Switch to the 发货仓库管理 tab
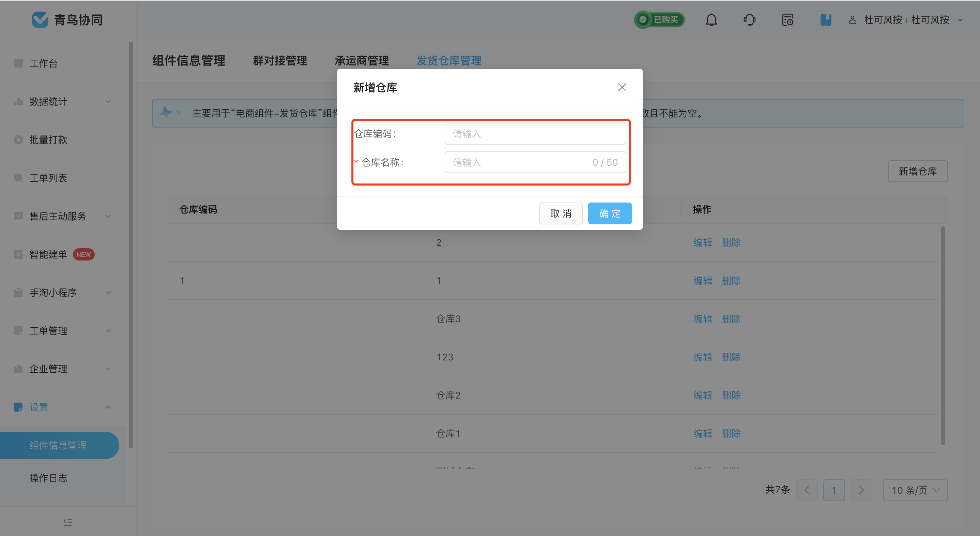This screenshot has height=536, width=980. coord(449,61)
